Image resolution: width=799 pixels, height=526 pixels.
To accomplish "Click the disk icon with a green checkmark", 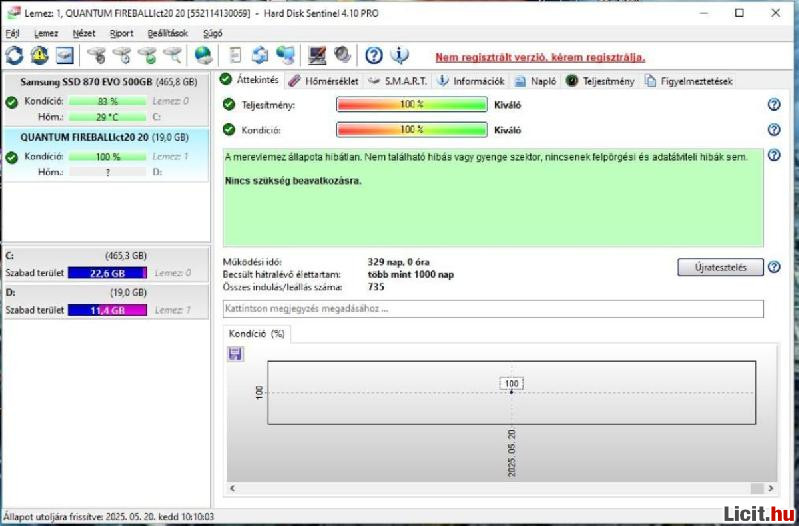I will [x=147, y=55].
